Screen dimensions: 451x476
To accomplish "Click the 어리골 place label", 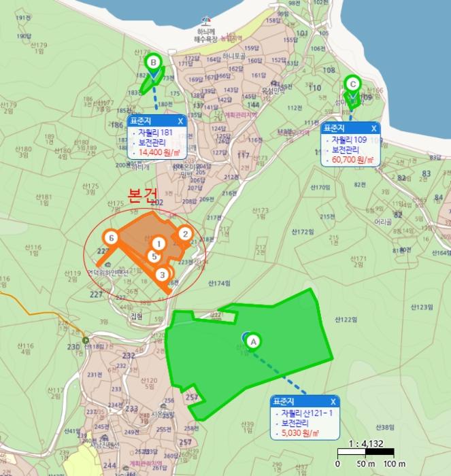I will tap(383, 222).
